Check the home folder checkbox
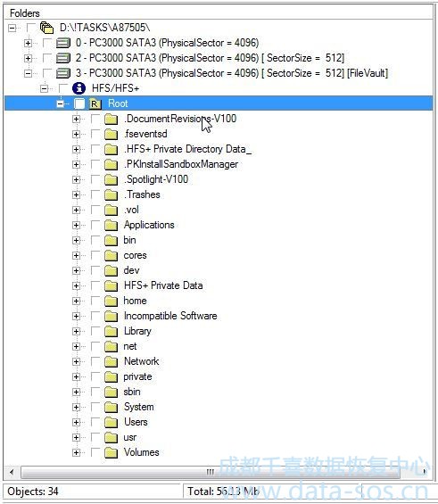Image resolution: width=438 pixels, height=504 pixels. point(95,301)
